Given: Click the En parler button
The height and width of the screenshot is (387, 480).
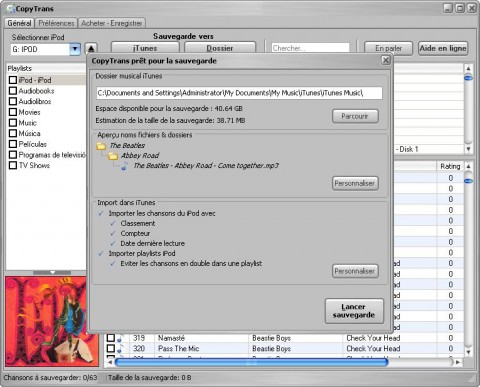Looking at the screenshot, I should (x=388, y=48).
